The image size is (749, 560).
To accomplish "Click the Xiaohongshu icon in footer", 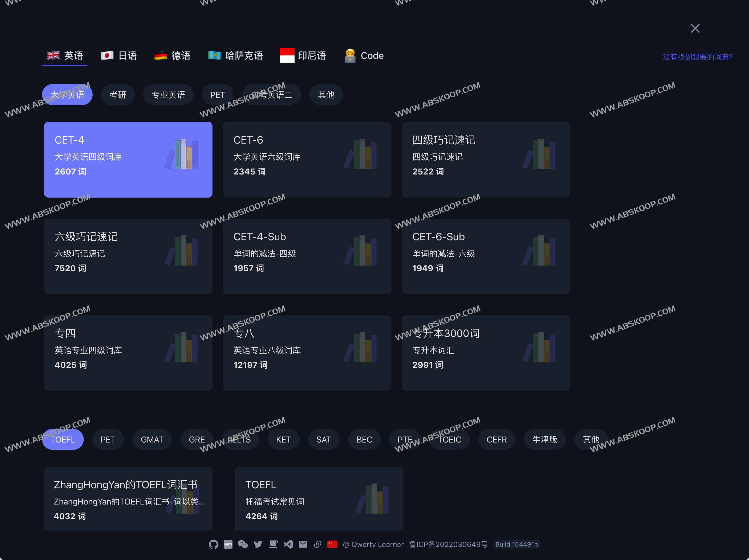I will [228, 544].
